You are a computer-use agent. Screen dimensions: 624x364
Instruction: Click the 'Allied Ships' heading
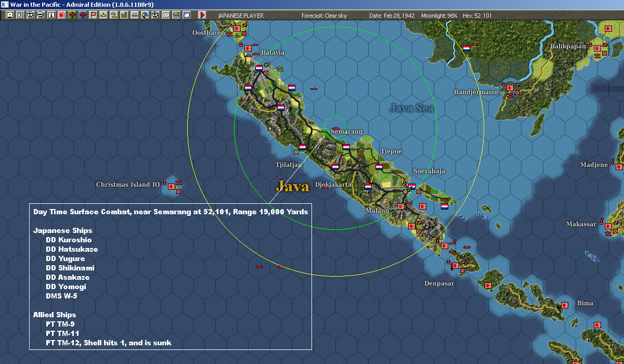55,315
